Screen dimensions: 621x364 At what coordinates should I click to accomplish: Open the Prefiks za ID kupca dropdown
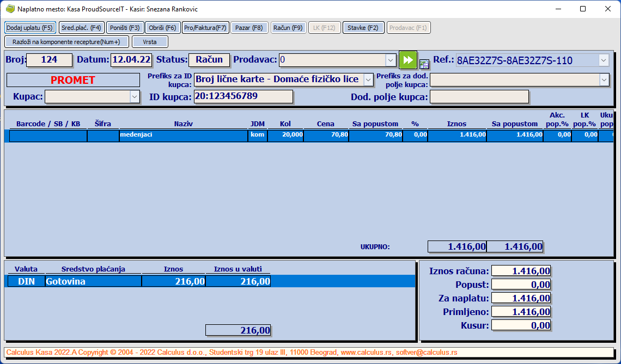tap(368, 80)
